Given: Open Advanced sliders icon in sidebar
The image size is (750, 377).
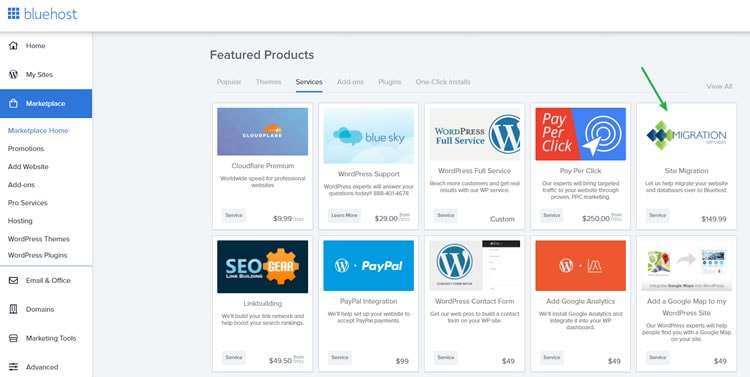Looking at the screenshot, I should (x=13, y=367).
